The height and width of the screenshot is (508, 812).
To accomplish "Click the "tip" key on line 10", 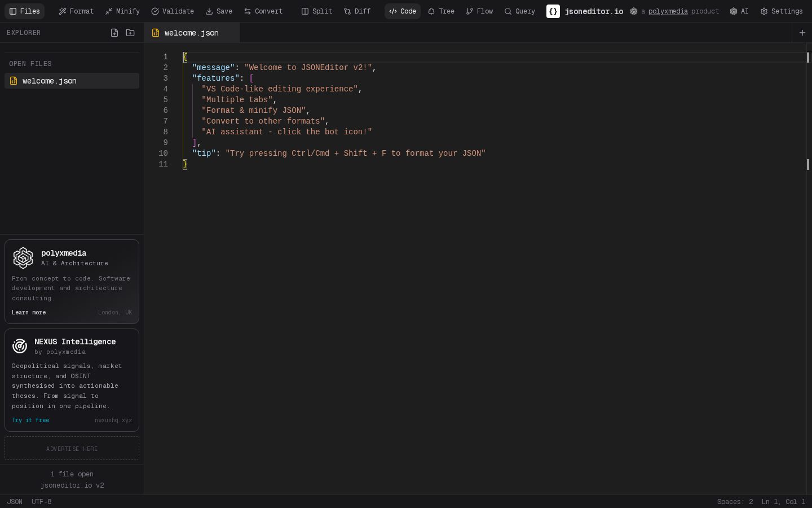I will coord(204,154).
